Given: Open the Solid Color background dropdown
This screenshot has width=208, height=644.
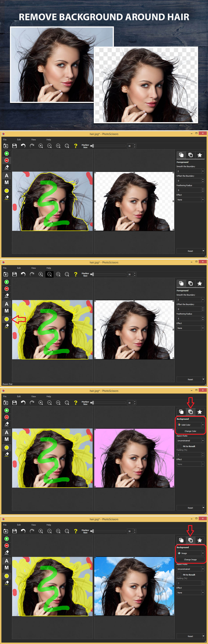Looking at the screenshot, I should click(x=190, y=425).
